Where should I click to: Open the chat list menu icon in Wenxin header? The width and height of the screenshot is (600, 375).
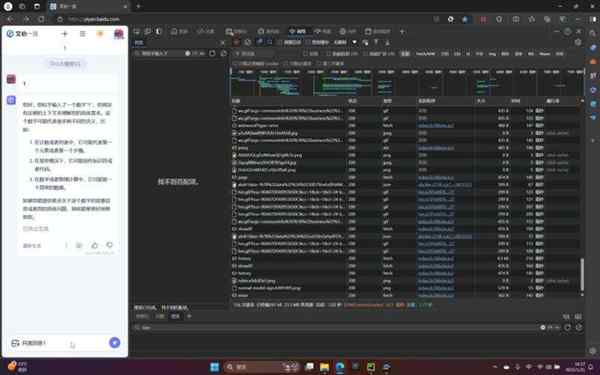click(x=82, y=34)
